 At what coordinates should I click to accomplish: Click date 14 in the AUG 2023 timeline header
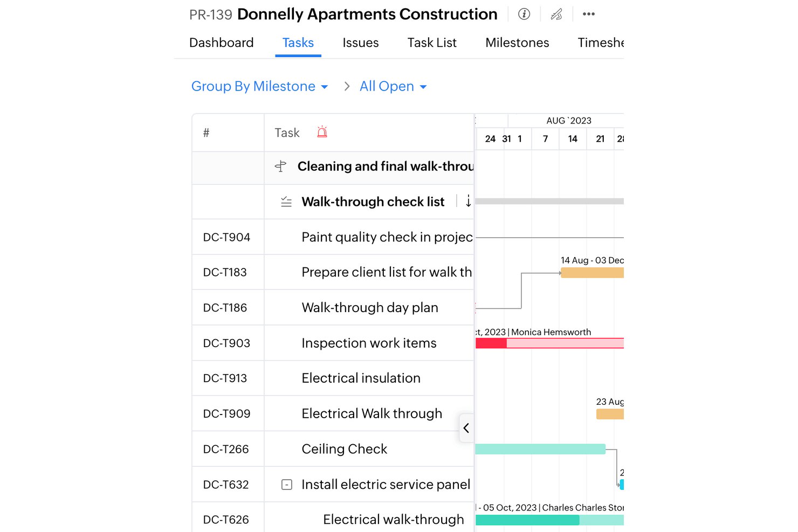pyautogui.click(x=573, y=139)
